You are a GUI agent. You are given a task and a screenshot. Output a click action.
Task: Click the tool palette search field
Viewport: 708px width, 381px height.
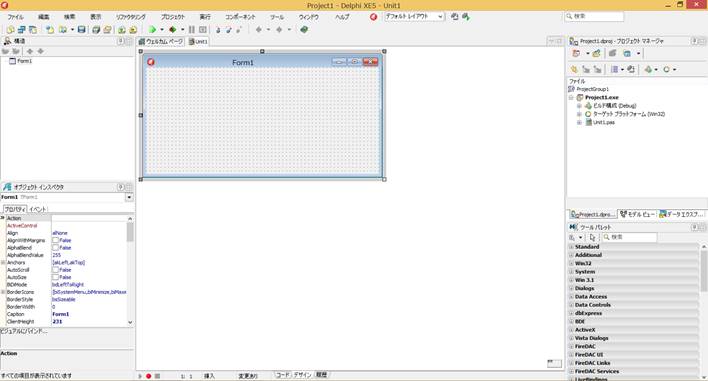(629, 237)
